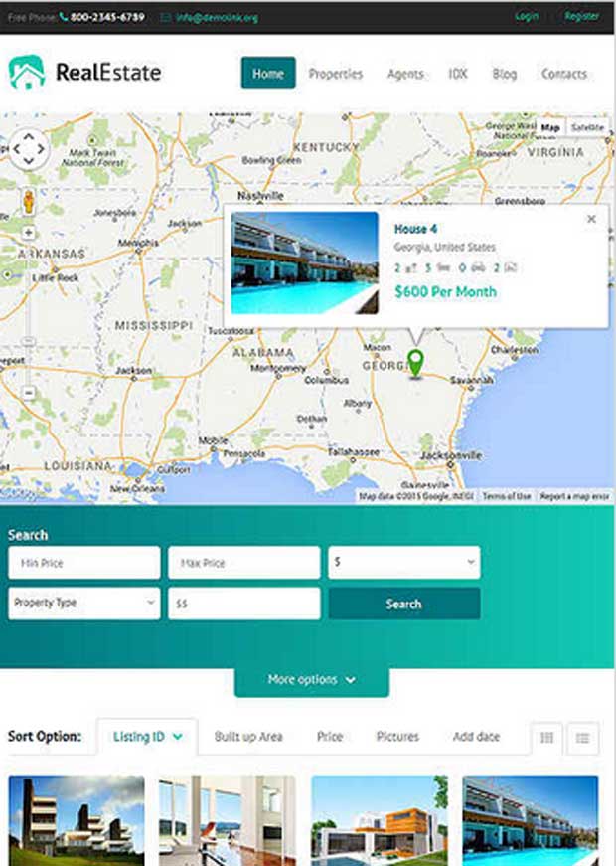Switch listings to list view

(x=583, y=738)
